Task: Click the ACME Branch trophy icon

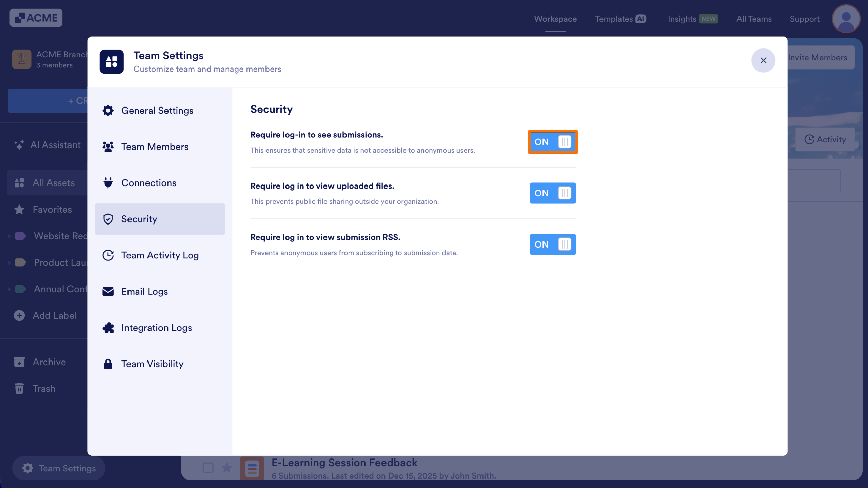Action: 22,59
